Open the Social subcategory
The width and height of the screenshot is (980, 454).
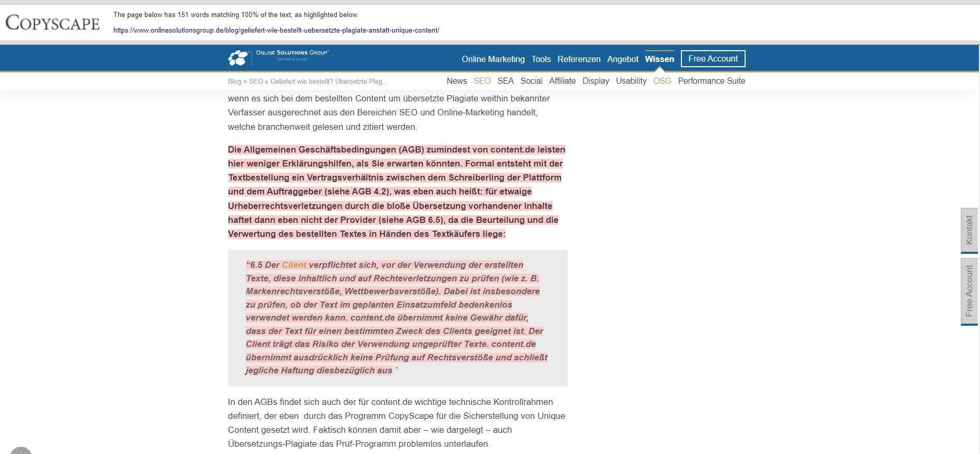click(x=531, y=81)
